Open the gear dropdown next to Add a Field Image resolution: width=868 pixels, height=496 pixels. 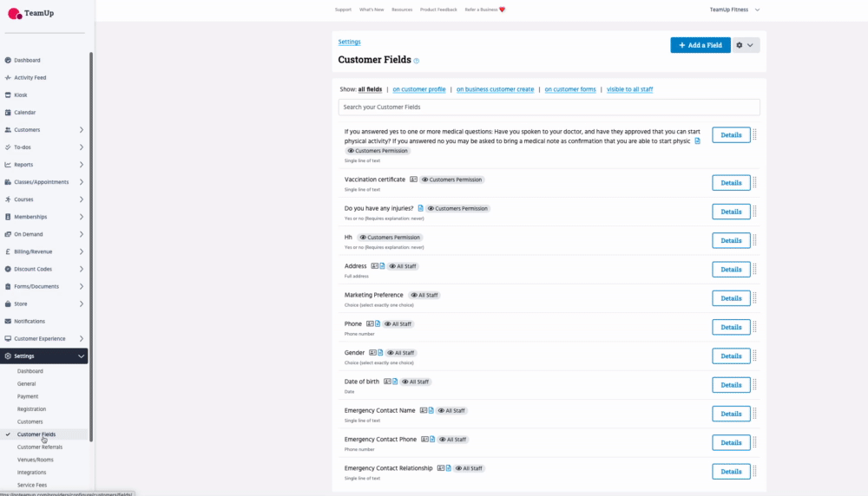[745, 45]
